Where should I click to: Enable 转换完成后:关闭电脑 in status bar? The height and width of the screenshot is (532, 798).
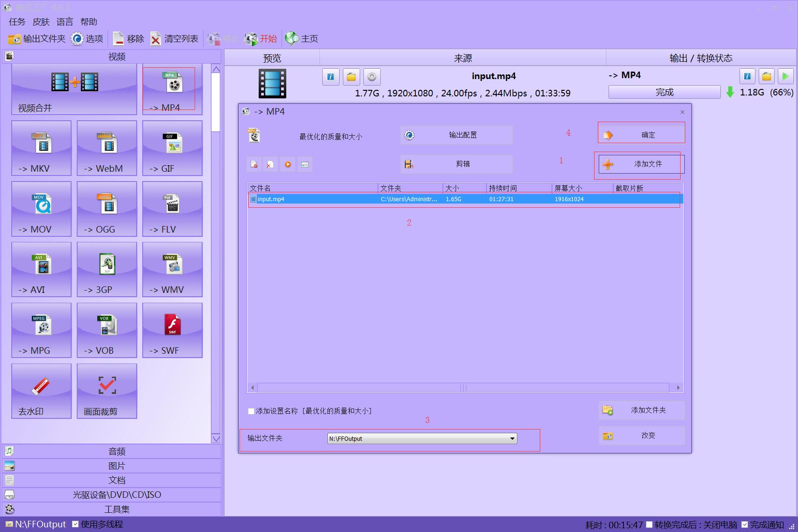pyautogui.click(x=649, y=524)
